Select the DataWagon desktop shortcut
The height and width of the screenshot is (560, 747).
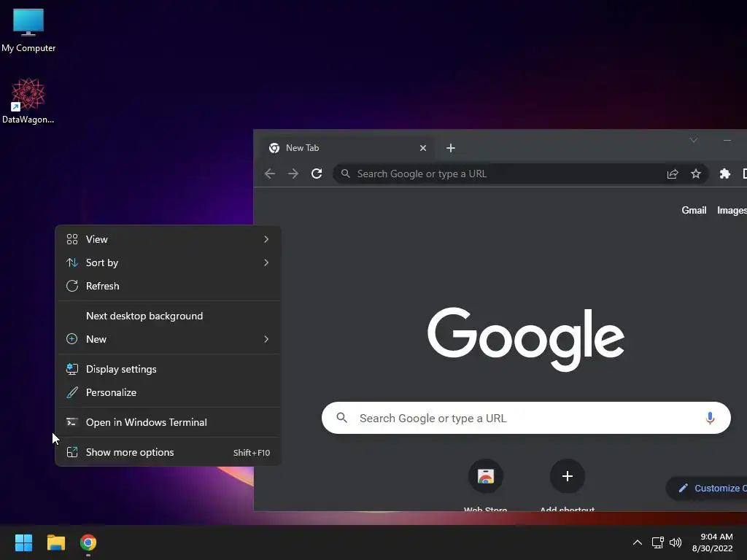(28, 101)
